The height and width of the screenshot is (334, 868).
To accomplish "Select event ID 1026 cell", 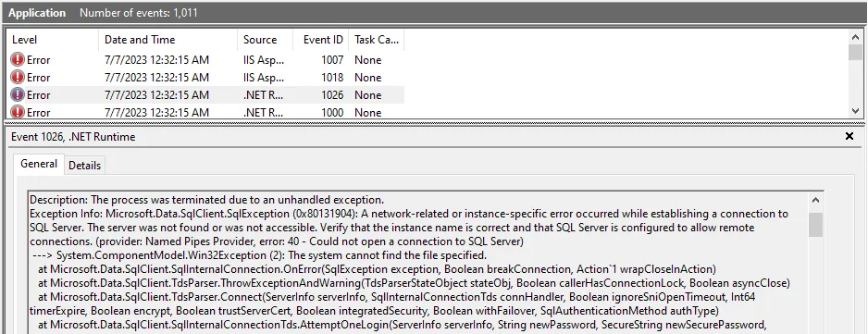I will (x=333, y=95).
